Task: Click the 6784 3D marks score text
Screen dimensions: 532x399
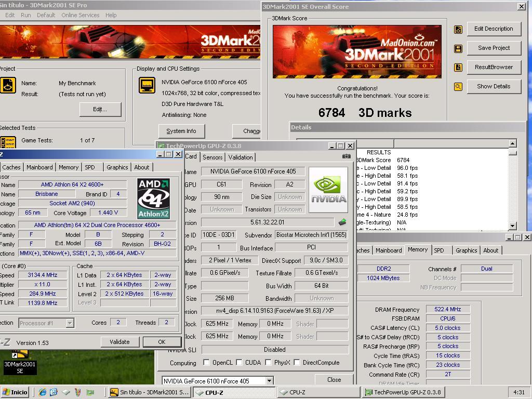Action: (365, 113)
